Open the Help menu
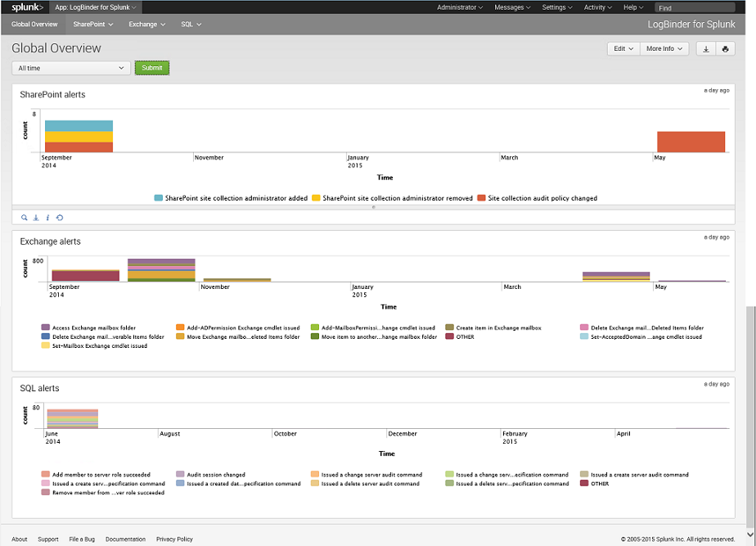The height and width of the screenshot is (546, 756). 633,7
